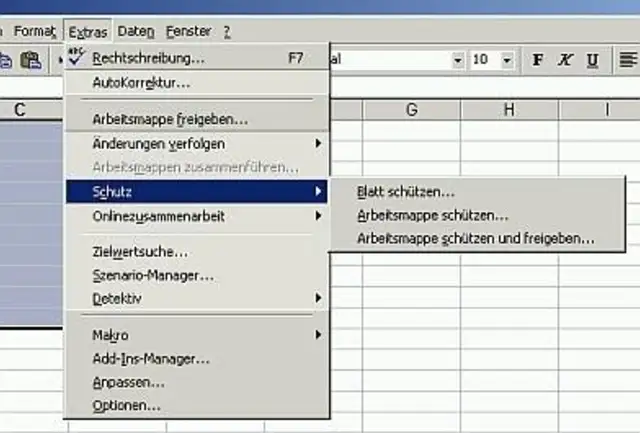The width and height of the screenshot is (640, 433).
Task: Choose AutoKorrektur... menu entry
Action: click(197, 82)
